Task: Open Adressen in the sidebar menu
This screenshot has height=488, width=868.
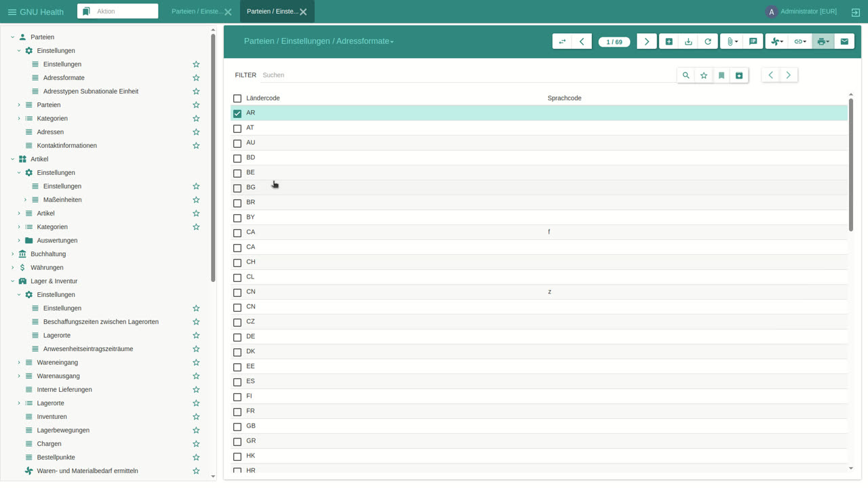Action: [50, 132]
